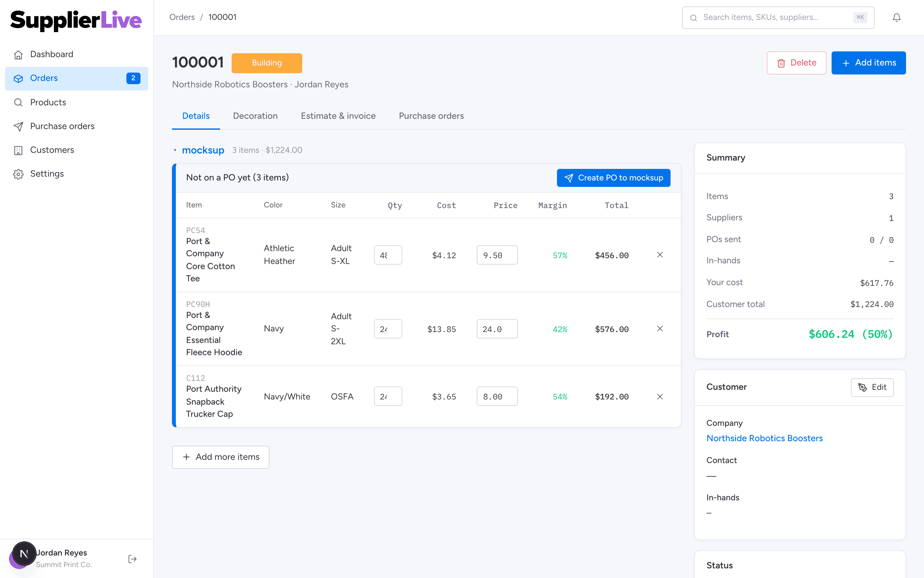Click the Your cost $617.76 value
924x578 pixels.
877,283
